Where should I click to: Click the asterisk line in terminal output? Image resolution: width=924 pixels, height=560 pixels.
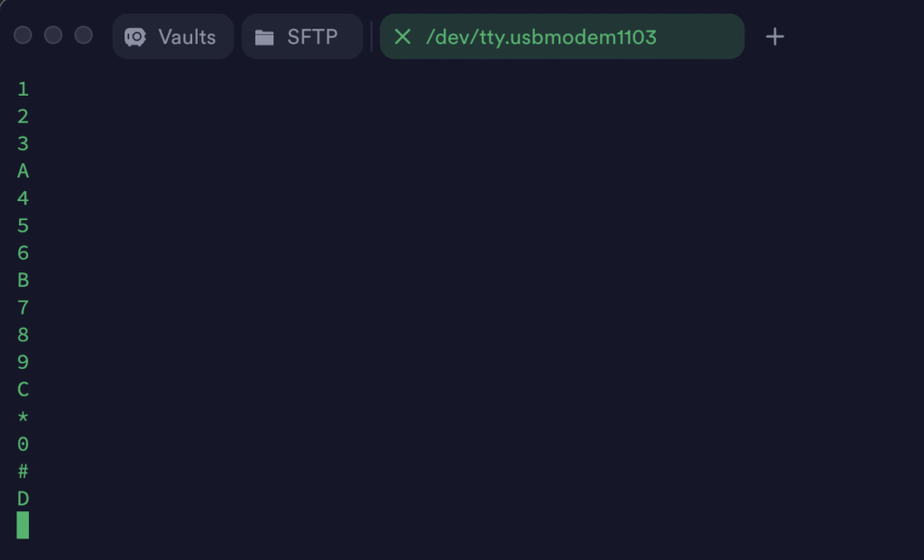tap(23, 417)
